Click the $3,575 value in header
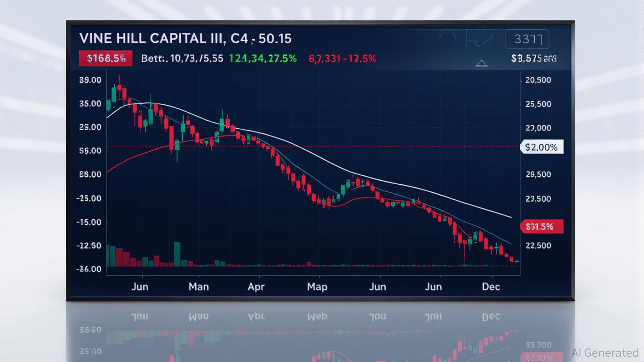 click(533, 58)
